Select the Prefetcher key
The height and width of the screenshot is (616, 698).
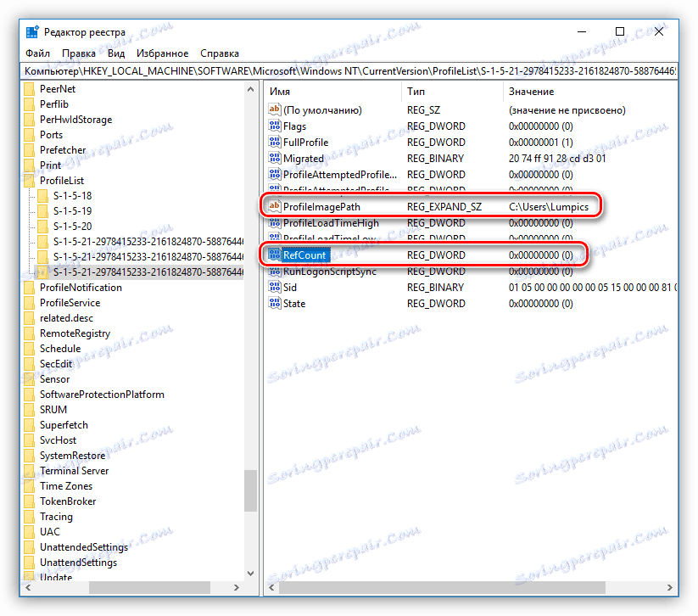62,150
